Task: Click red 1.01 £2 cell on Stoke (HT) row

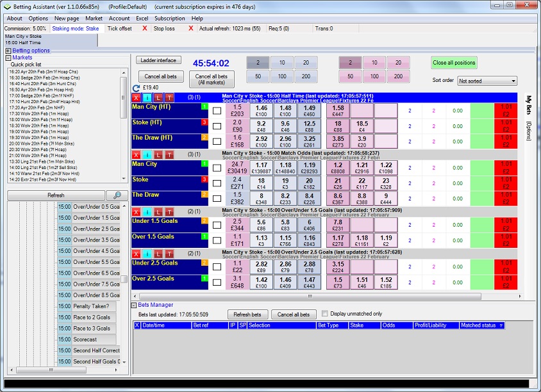Action: tap(506, 126)
